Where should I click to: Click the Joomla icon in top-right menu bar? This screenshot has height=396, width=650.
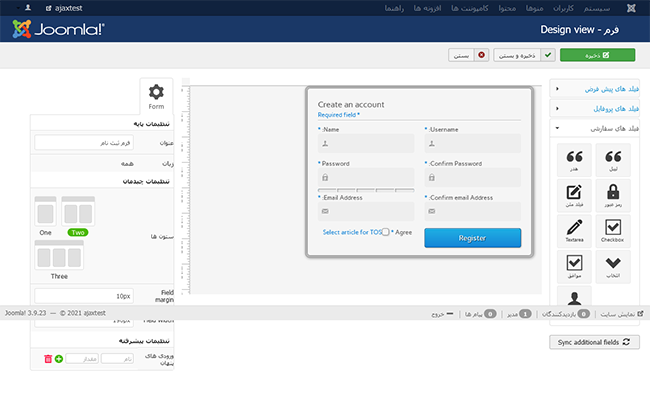pyautogui.click(x=631, y=8)
